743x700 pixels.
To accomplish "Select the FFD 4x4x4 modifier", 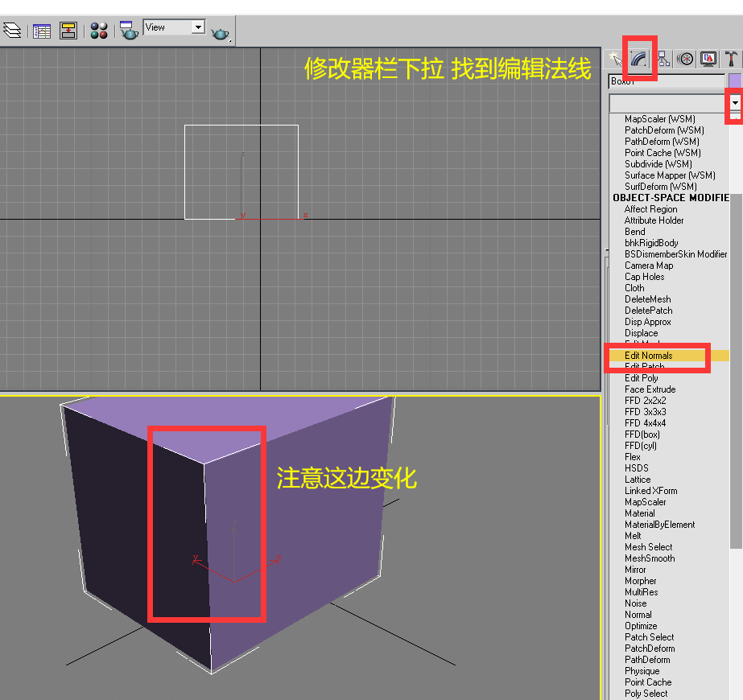I will point(645,423).
